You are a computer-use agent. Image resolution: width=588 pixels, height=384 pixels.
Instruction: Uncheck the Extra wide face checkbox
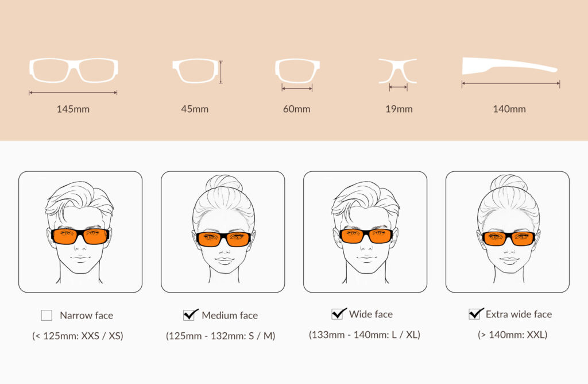pos(476,313)
